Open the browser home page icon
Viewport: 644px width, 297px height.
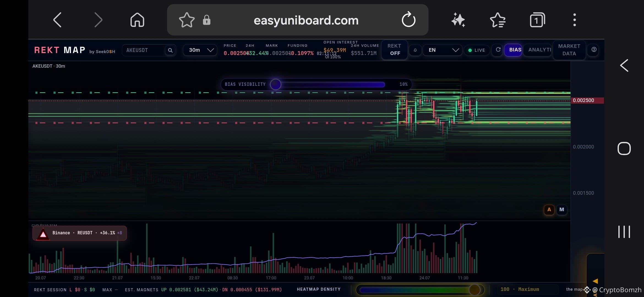(x=137, y=20)
